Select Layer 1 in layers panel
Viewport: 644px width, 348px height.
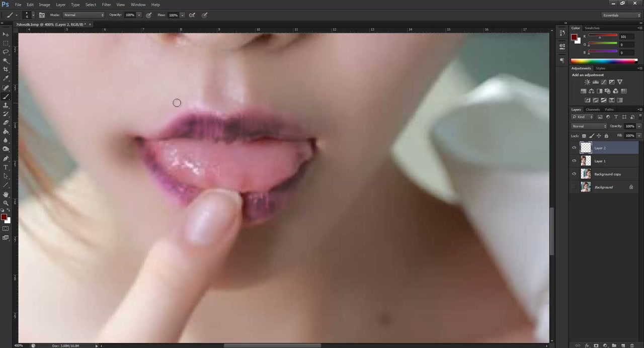(604, 161)
